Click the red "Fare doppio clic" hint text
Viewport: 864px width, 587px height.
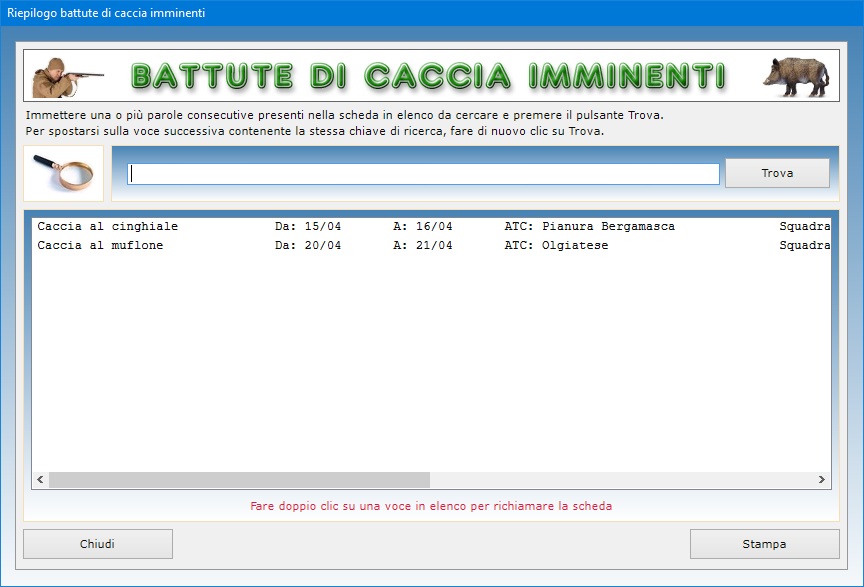431,506
